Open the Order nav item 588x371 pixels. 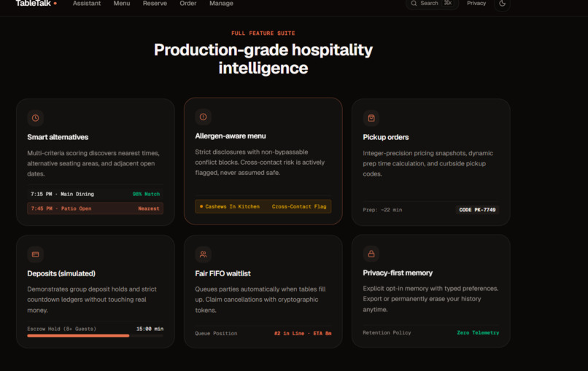[x=188, y=4]
